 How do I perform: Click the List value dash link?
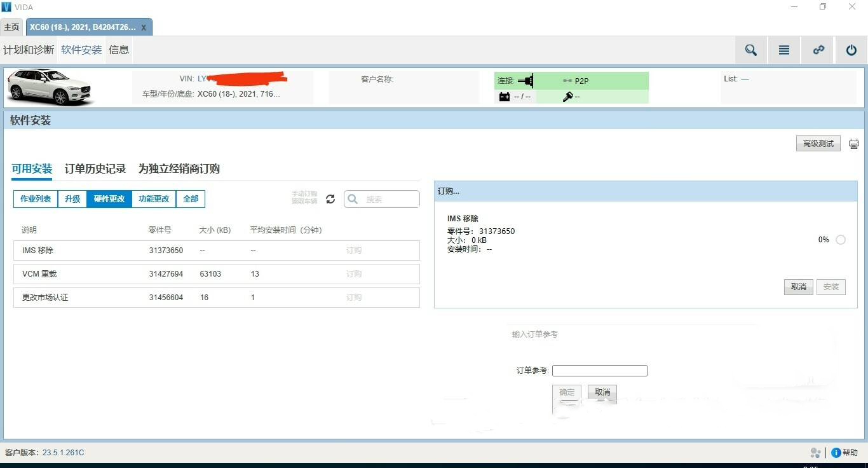tap(745, 79)
